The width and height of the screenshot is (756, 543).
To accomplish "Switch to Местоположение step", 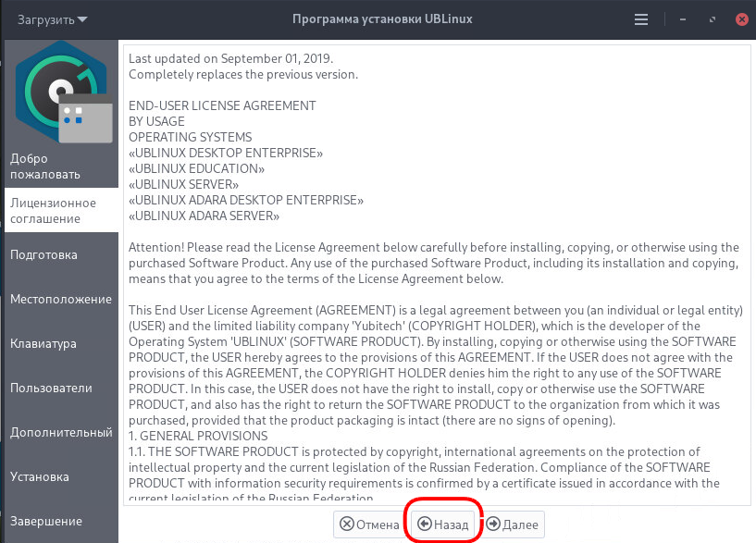I will pos(61,299).
